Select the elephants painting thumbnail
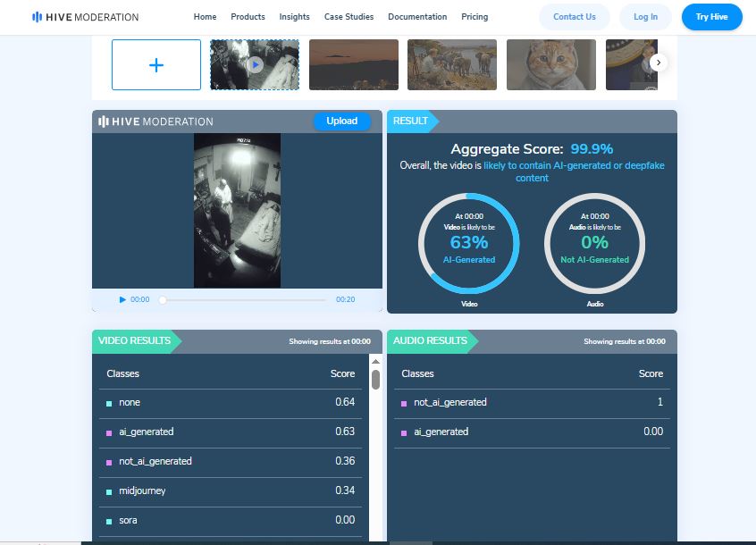This screenshot has width=756, height=545. point(451,65)
